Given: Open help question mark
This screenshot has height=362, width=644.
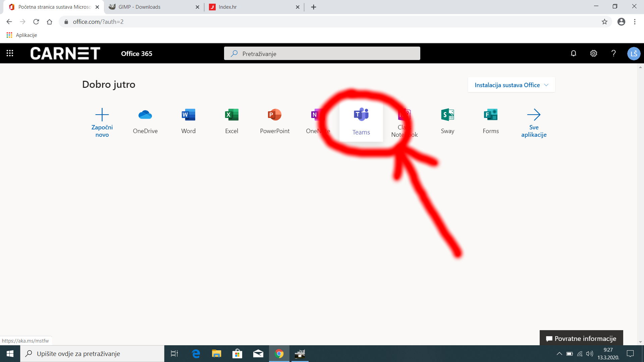Looking at the screenshot, I should click(613, 53).
